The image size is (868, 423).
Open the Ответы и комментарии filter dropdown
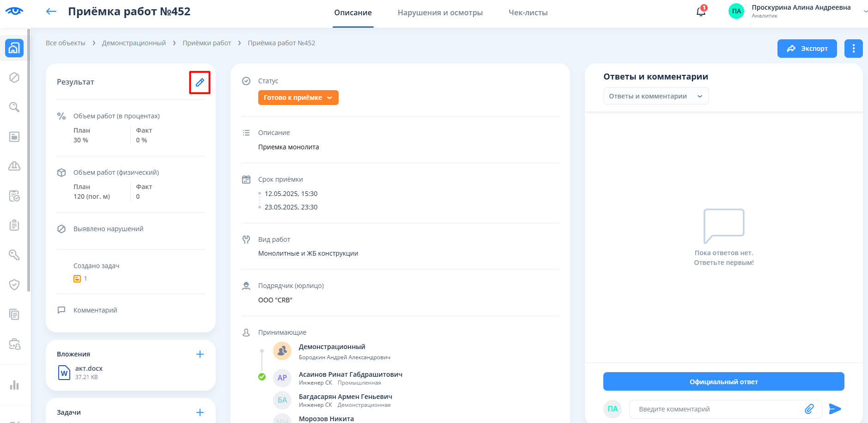[x=656, y=96]
